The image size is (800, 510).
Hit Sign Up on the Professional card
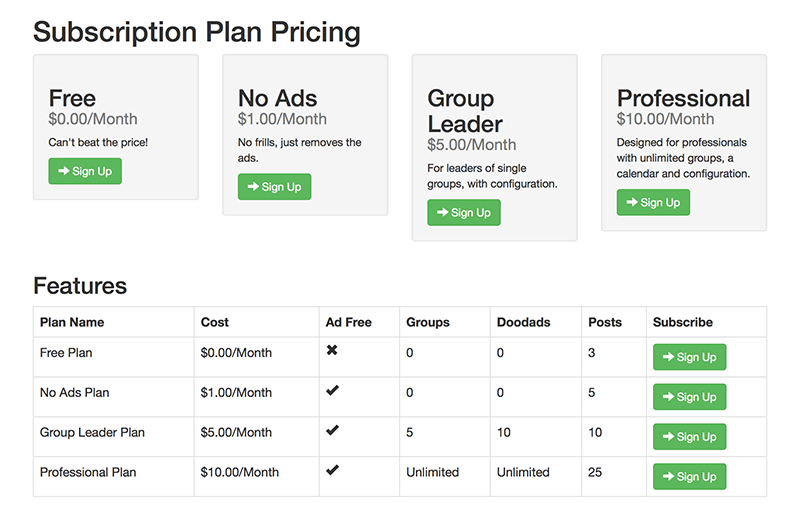coord(653,203)
